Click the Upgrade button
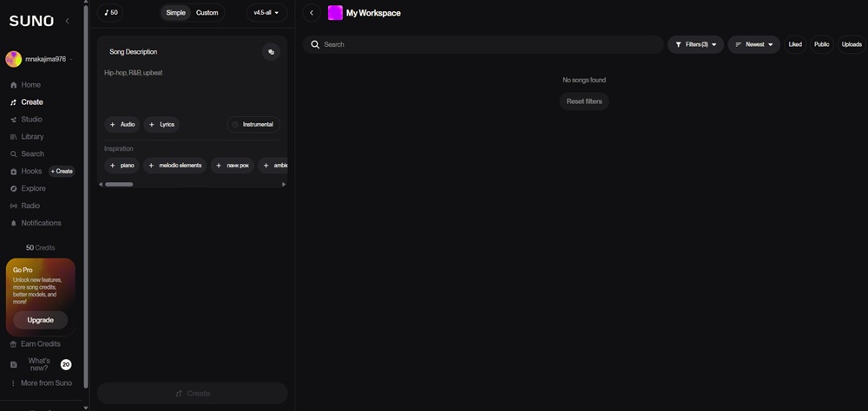The image size is (868, 411). 41,320
